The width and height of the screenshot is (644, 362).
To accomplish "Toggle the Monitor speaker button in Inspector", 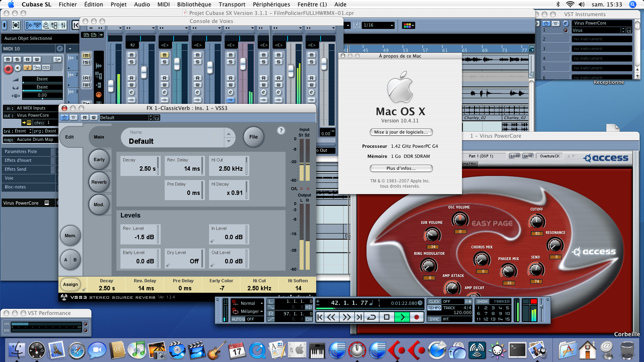I will tap(18, 68).
